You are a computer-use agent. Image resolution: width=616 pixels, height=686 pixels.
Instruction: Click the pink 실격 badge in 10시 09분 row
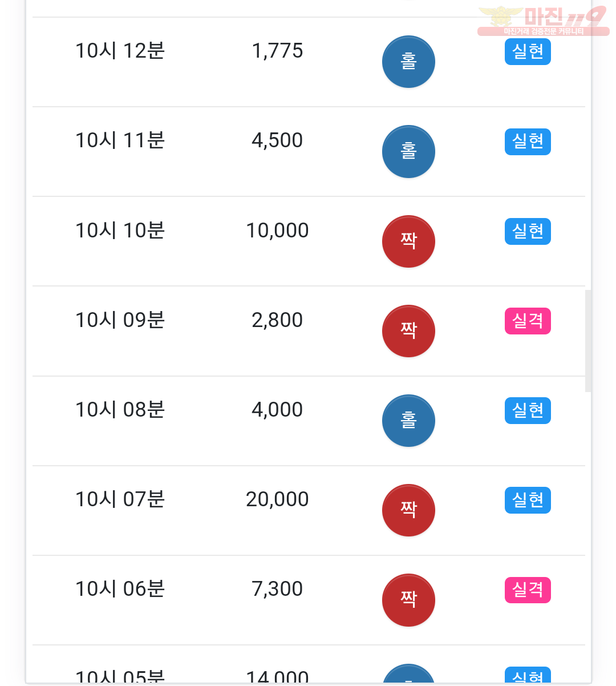528,321
